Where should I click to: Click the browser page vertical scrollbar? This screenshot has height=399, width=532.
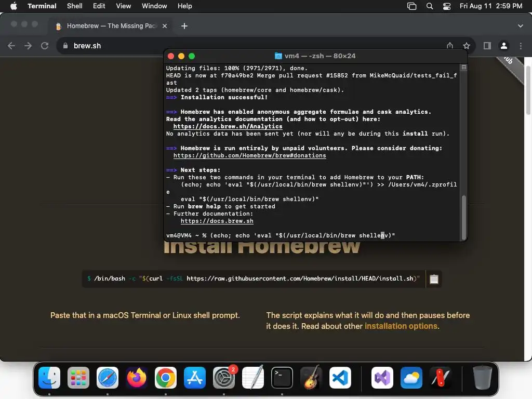click(528, 90)
